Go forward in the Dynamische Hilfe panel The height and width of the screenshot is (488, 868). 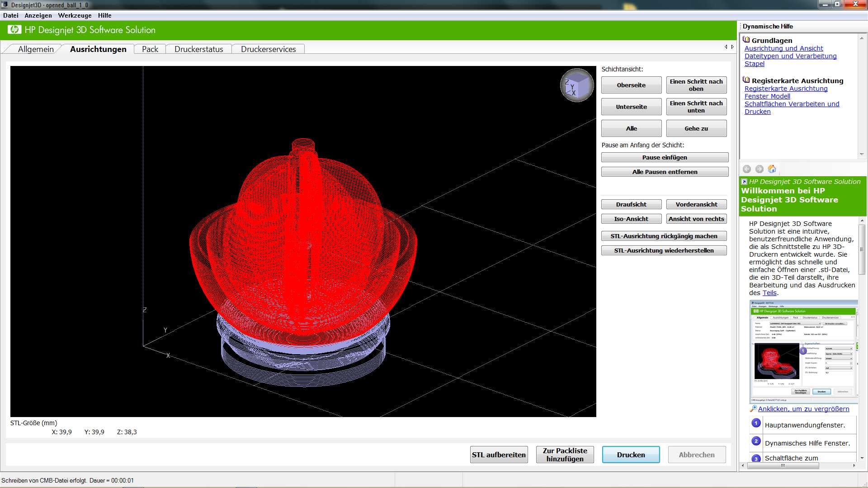click(759, 169)
